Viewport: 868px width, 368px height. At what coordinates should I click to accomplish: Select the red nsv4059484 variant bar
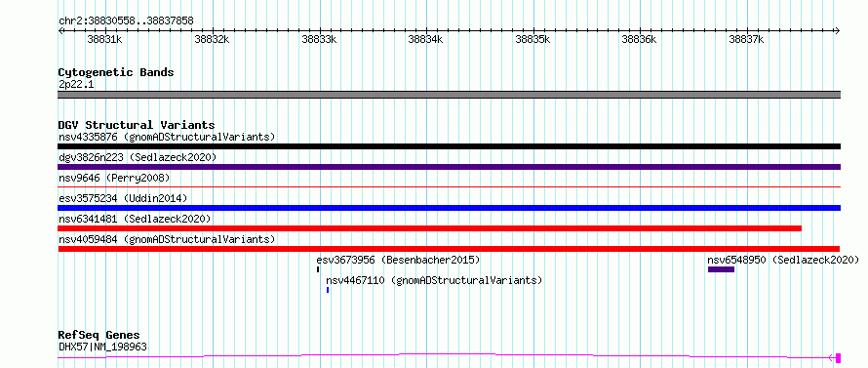[x=449, y=249]
